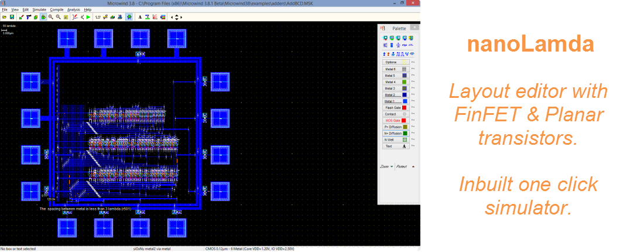Viewport: 644px width, 252px height.
Task: Select the N Well layer button
Action: pyautogui.click(x=396, y=139)
